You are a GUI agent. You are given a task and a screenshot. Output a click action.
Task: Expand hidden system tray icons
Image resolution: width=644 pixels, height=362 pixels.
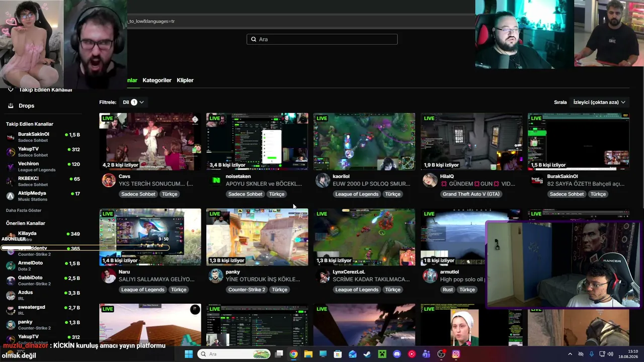coord(570,354)
